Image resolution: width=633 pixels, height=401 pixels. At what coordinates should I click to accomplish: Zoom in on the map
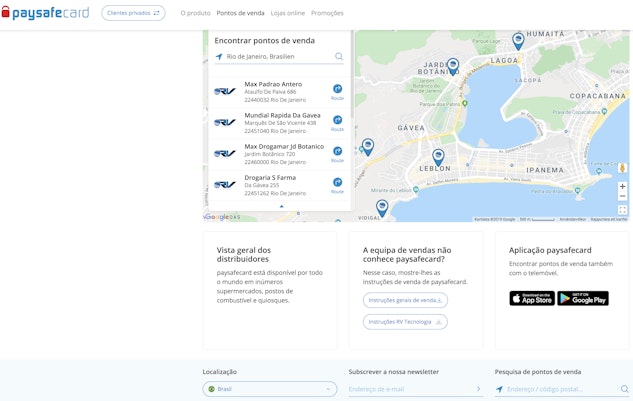click(x=622, y=187)
